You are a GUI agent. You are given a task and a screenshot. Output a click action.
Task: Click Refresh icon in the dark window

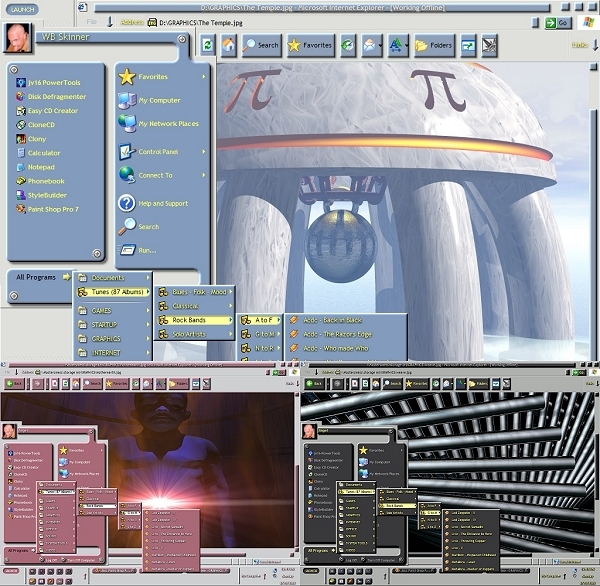365,384
